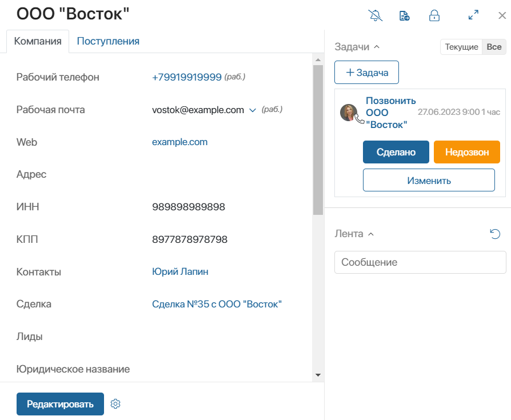The image size is (511, 420).
Task: Close the ООО "Восток" card
Action: click(502, 15)
